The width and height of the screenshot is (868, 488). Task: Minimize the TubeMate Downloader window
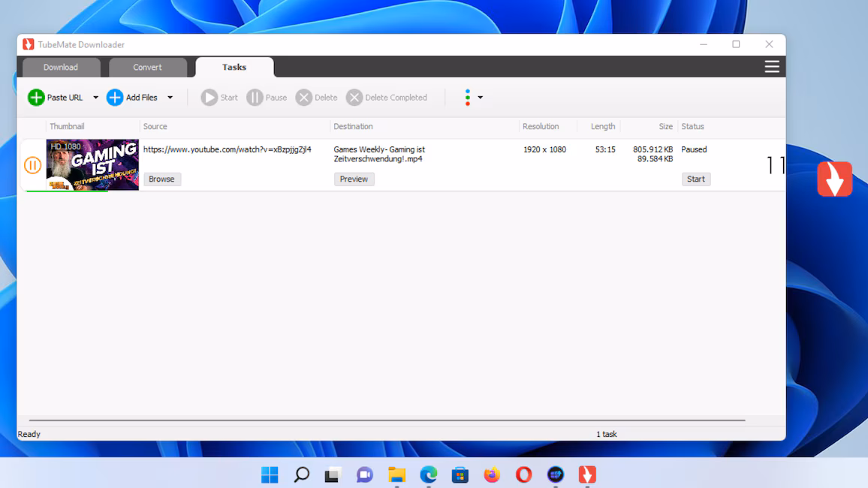[x=704, y=44]
